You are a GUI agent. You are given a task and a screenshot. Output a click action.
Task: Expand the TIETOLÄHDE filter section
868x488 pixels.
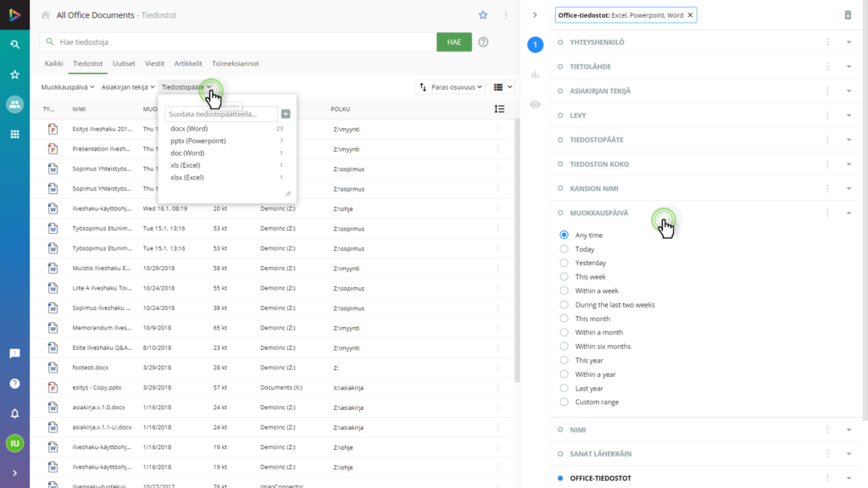point(849,66)
